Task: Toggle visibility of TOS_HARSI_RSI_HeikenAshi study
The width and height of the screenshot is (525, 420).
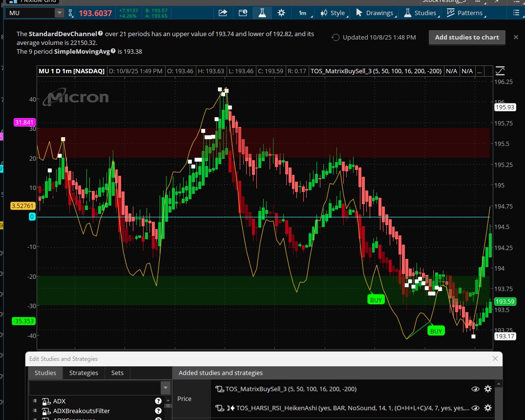Action: click(475, 408)
